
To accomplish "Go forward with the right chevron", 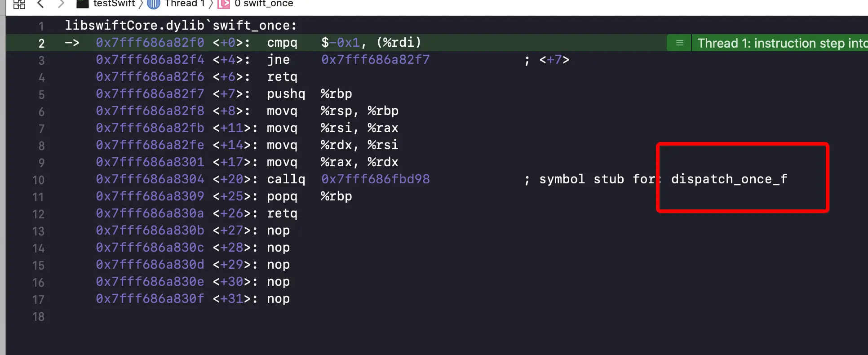I will 61,4.
